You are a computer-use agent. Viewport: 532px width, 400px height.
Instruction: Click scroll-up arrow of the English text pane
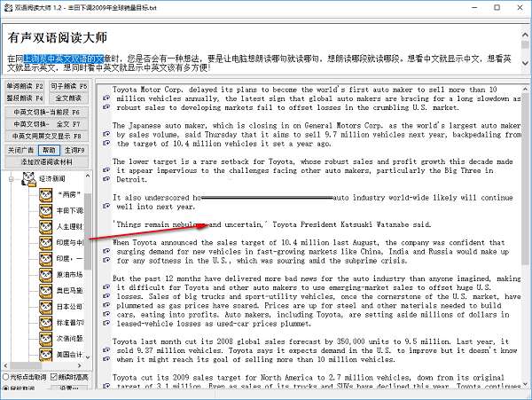click(x=525, y=89)
